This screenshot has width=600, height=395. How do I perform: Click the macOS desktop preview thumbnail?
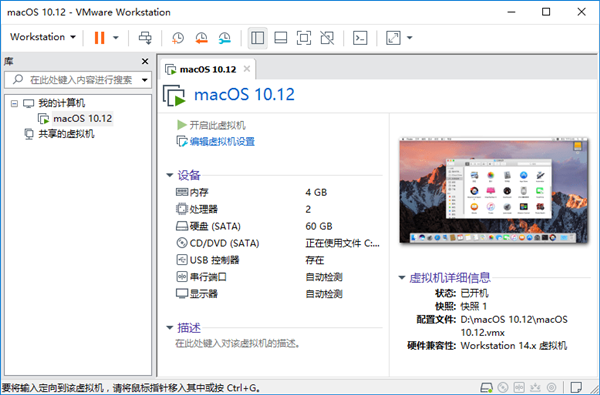point(493,190)
